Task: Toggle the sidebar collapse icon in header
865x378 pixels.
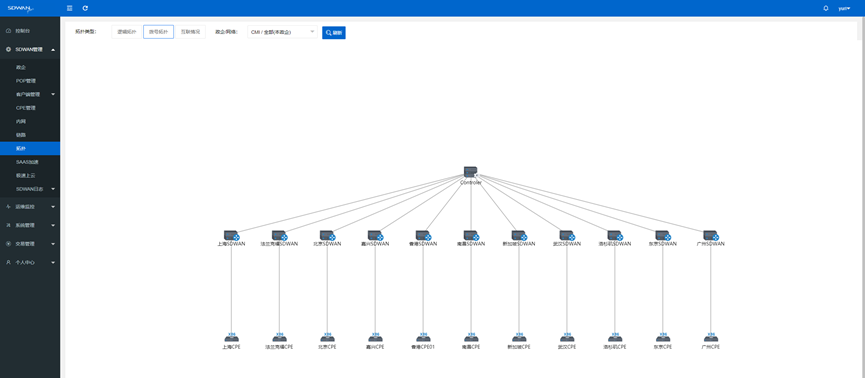Action: click(x=69, y=8)
